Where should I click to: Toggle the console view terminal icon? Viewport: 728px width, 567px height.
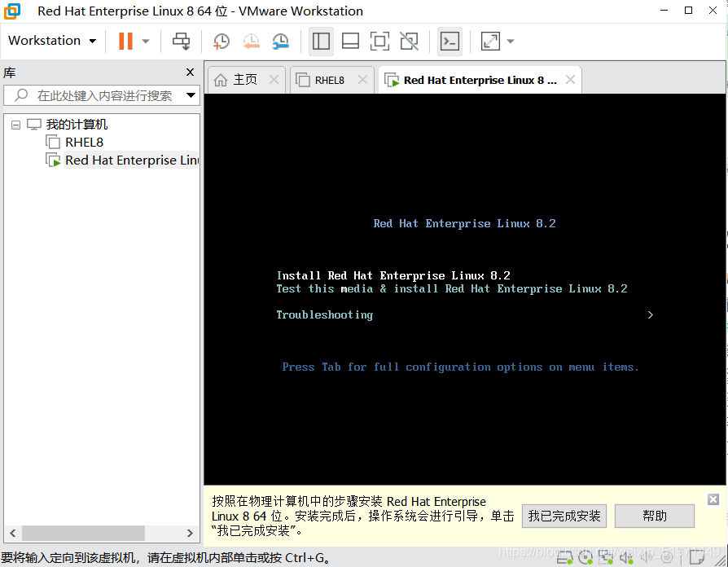pyautogui.click(x=450, y=42)
